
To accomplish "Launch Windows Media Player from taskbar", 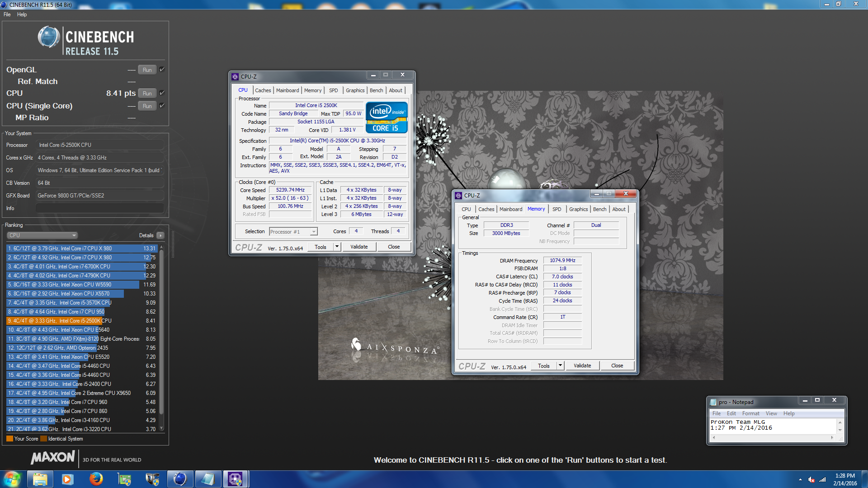I will click(x=67, y=479).
